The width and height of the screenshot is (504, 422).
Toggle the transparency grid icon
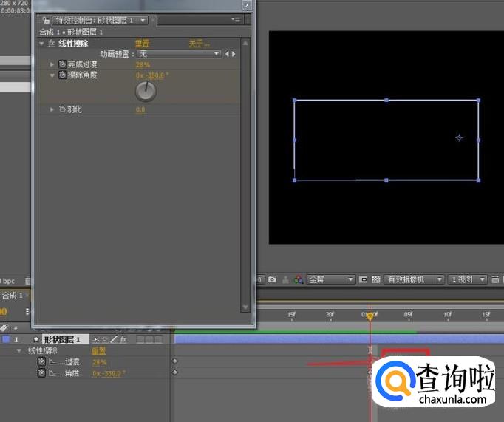coord(375,279)
